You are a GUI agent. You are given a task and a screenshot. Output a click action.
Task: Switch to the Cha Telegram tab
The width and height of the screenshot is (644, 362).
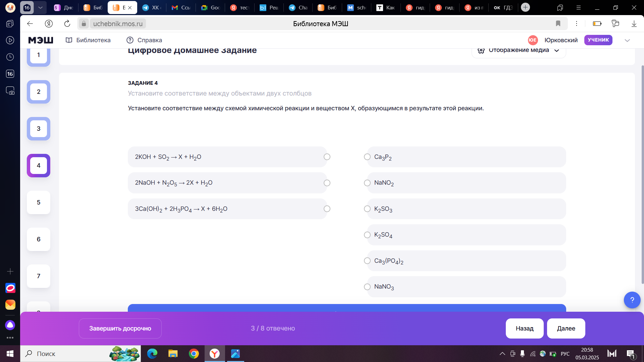pos(299,7)
